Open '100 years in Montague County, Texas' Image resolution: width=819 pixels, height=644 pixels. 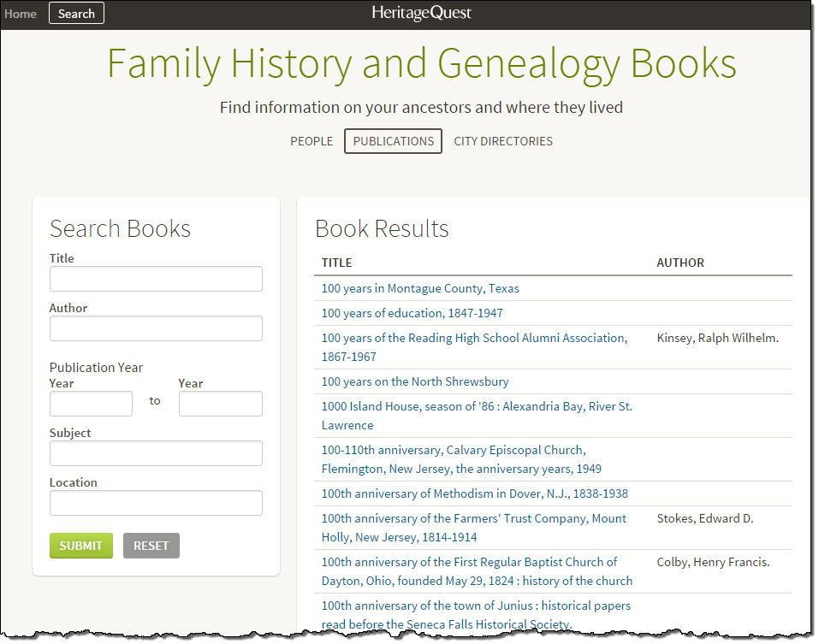click(419, 288)
